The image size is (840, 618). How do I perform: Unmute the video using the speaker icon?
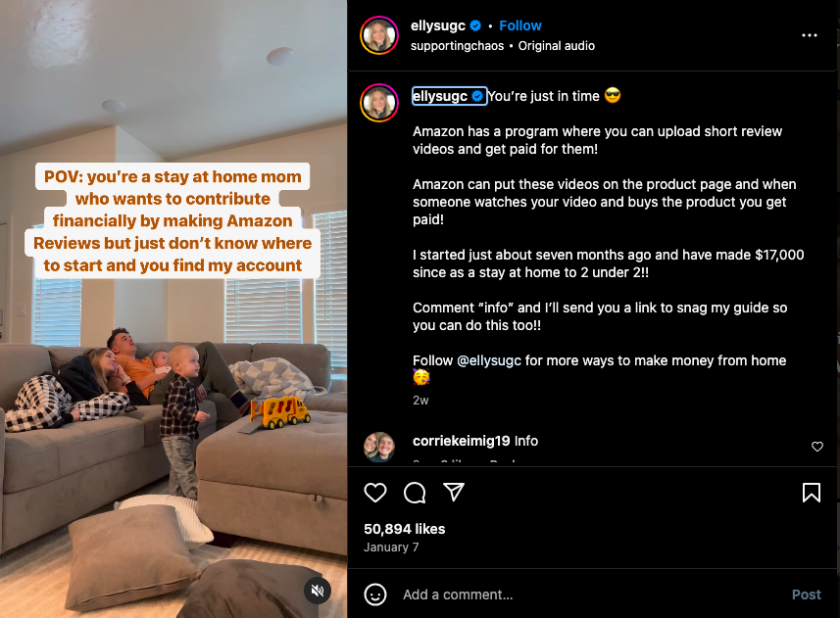pos(318,591)
